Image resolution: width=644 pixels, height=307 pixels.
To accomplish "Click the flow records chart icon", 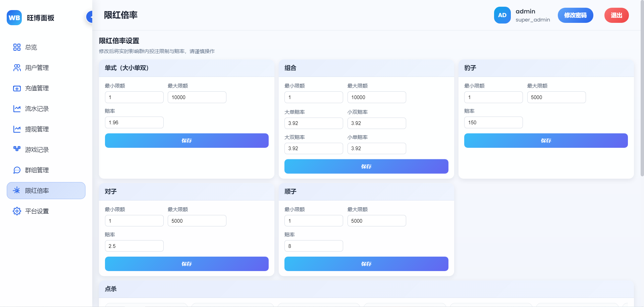I will click(x=17, y=109).
